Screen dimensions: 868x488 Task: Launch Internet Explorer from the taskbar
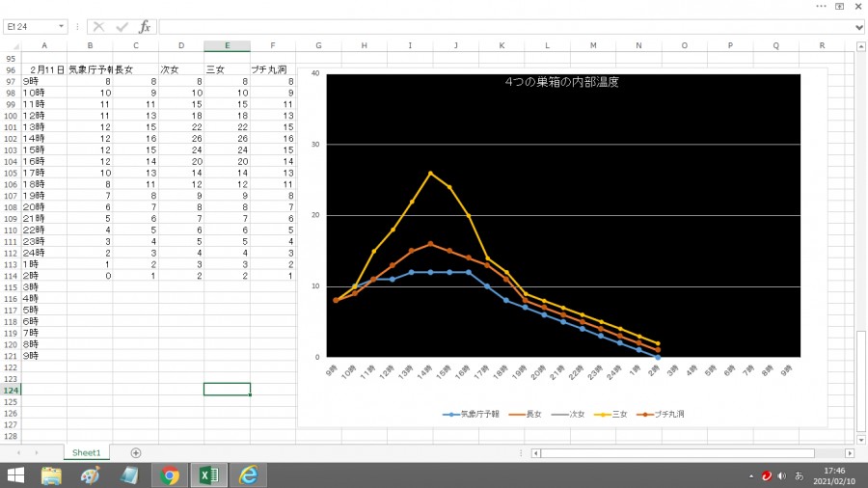coord(248,474)
